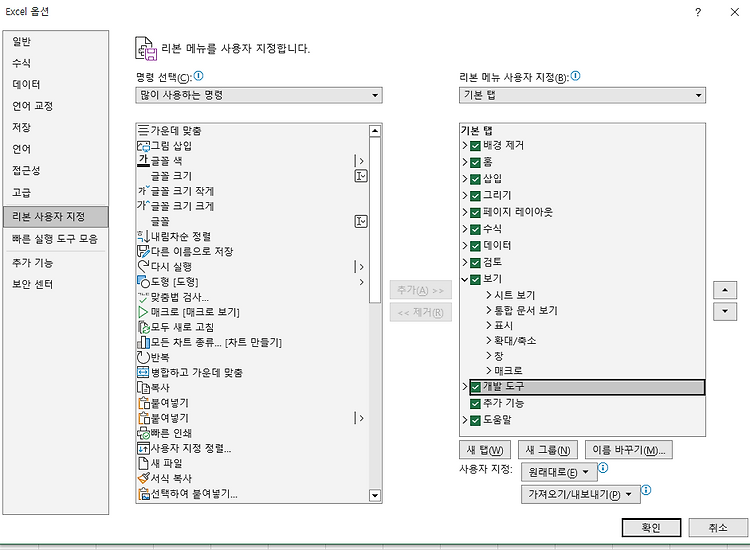The width and height of the screenshot is (750, 550).
Task: Open the 많이 사용하는 명령 dropdown
Action: (x=259, y=95)
